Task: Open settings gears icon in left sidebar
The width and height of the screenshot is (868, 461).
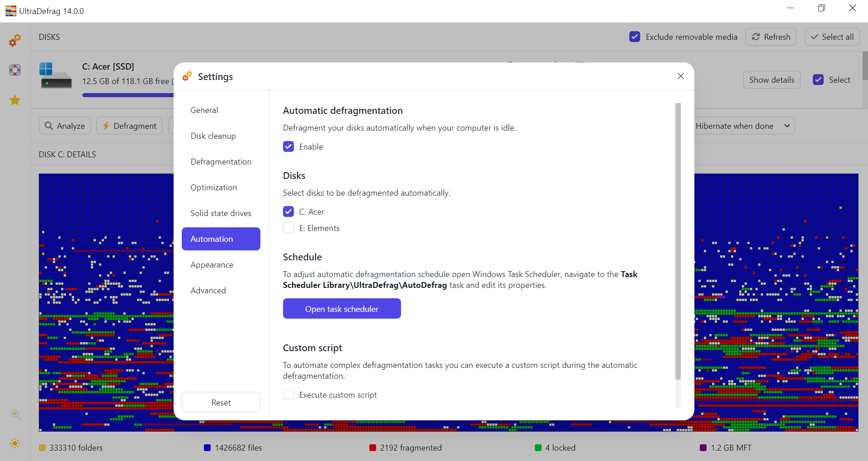Action: pos(15,40)
